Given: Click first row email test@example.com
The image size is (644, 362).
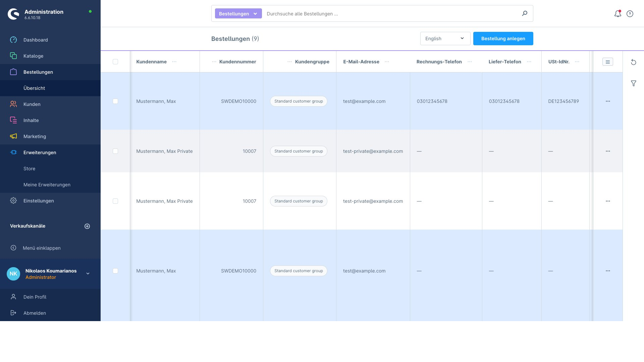Looking at the screenshot, I should [364, 101].
